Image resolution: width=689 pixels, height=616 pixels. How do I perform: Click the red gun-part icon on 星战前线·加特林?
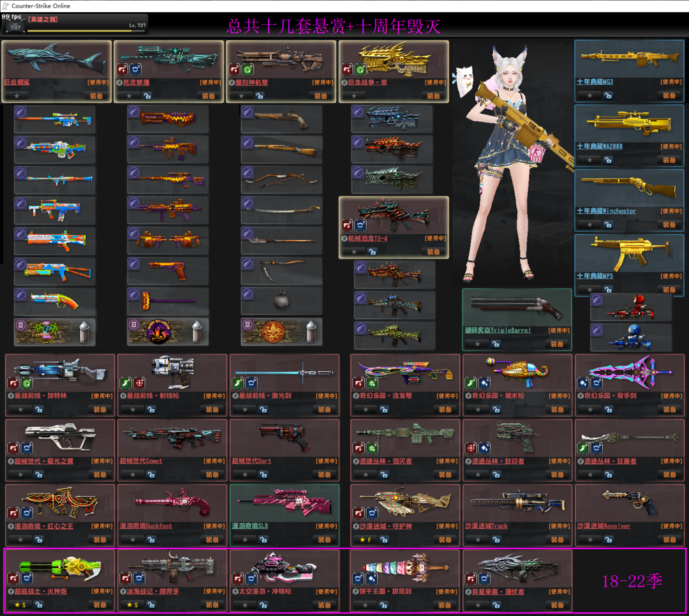[13, 383]
